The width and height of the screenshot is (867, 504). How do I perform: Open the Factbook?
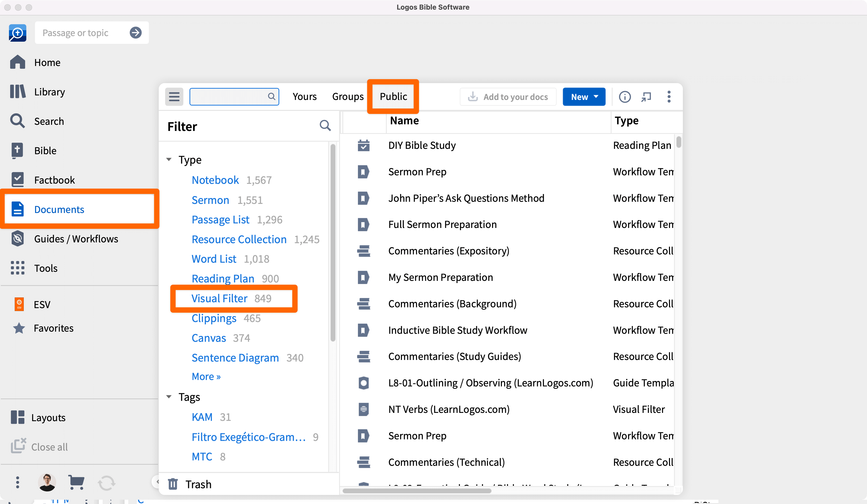(54, 179)
